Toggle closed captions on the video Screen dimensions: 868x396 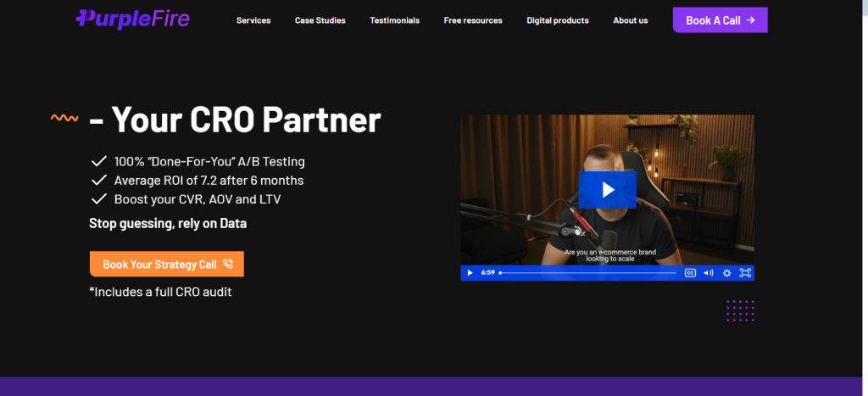click(x=690, y=273)
